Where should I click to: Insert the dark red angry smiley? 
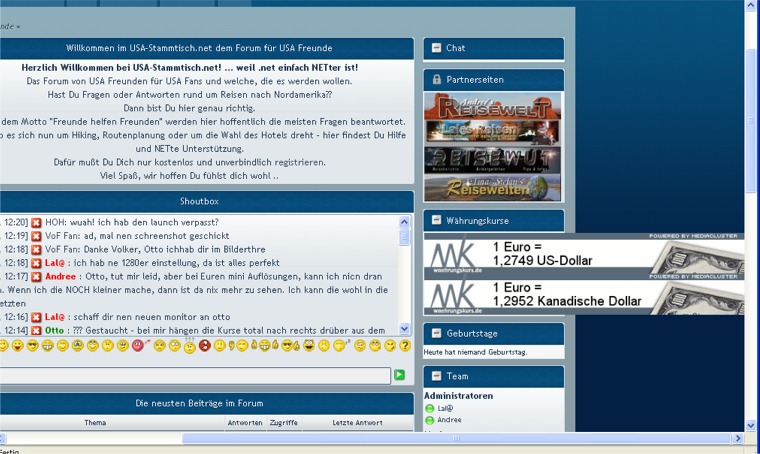pos(204,346)
